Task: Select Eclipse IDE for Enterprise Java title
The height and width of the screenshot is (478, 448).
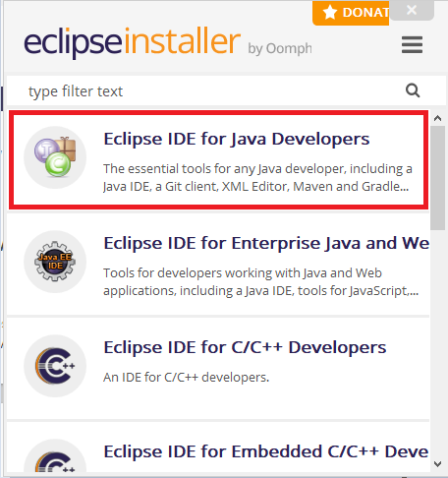Action: pos(266,243)
